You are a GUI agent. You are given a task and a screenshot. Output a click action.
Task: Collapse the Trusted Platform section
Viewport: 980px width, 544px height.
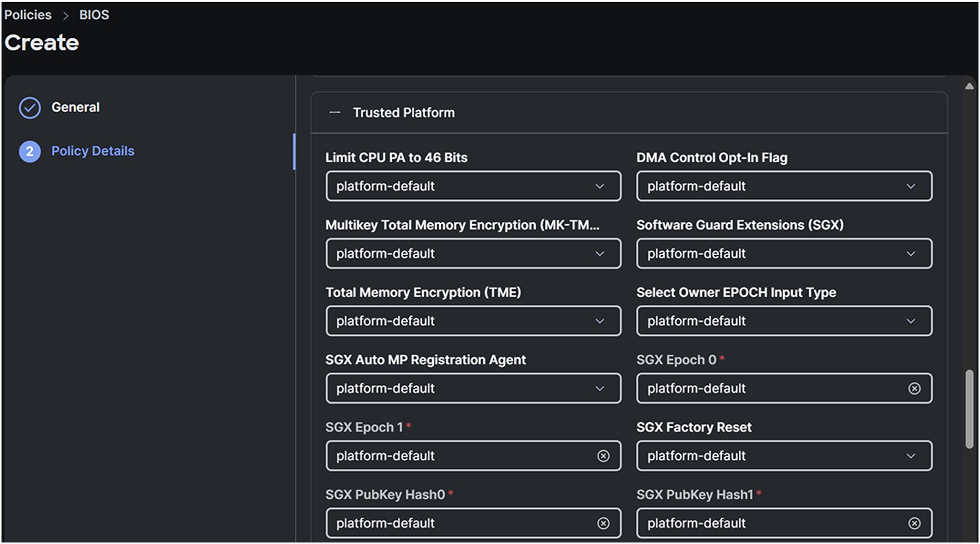click(x=335, y=112)
